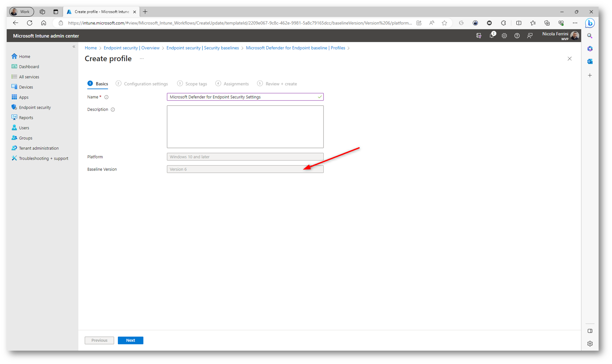This screenshot has height=364, width=612.
Task: Open Edge sidebar search icon
Action: [x=590, y=36]
